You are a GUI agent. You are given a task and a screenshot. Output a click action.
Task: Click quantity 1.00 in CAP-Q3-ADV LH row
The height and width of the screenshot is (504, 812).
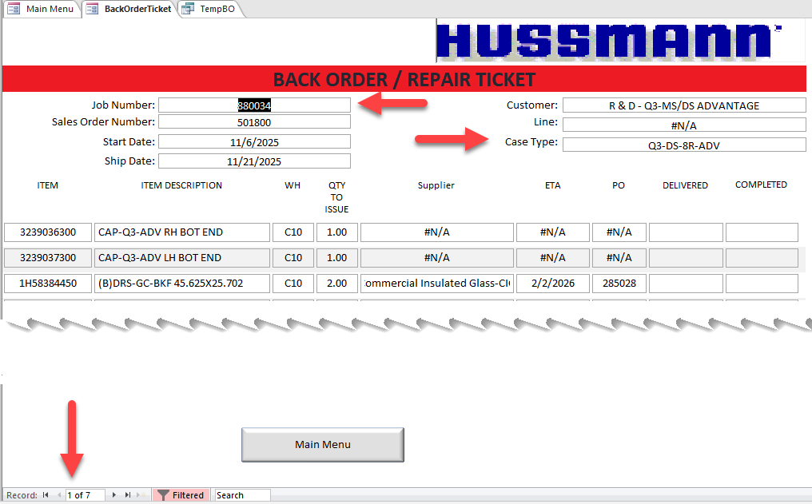point(337,258)
